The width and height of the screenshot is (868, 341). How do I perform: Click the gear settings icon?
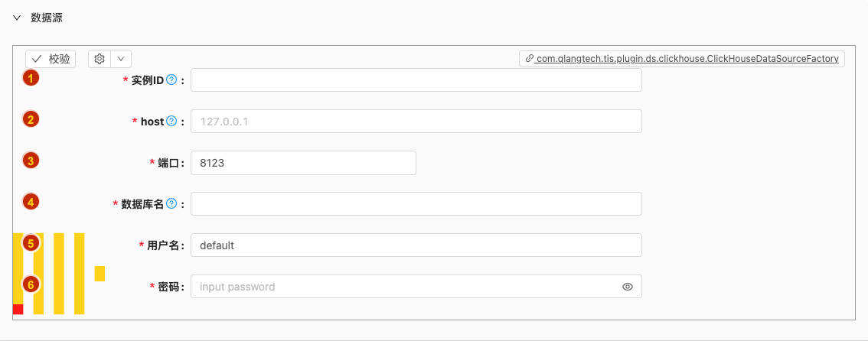tap(100, 59)
